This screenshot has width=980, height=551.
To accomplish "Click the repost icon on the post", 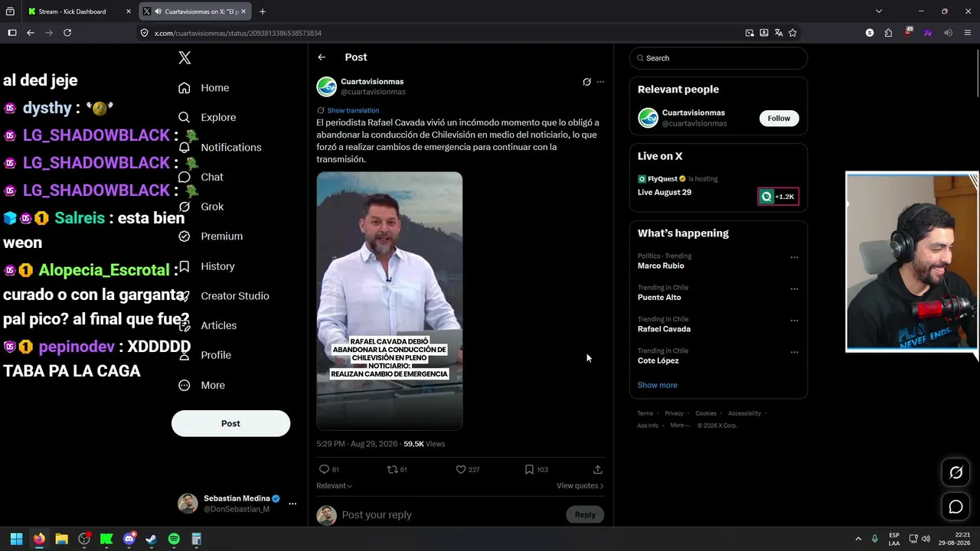I will 392,469.
